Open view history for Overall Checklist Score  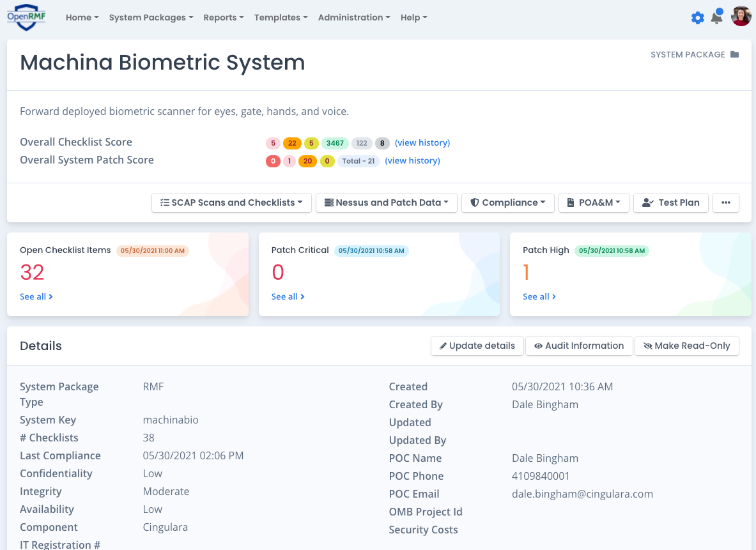click(x=422, y=142)
